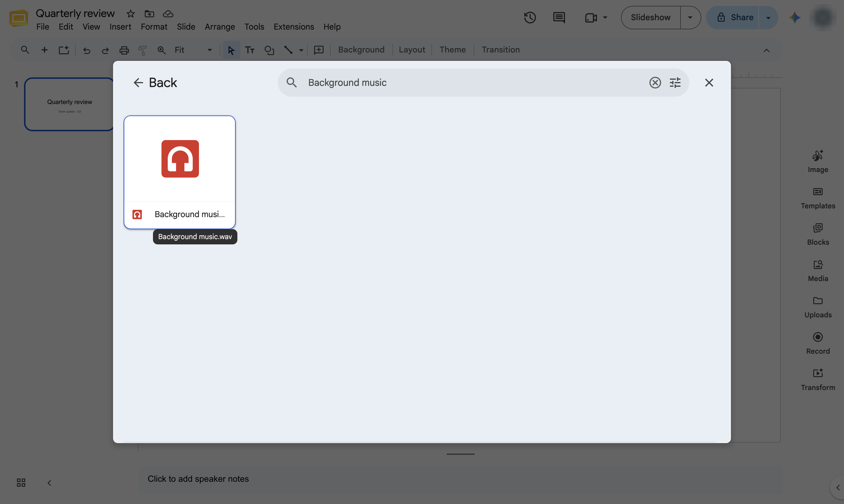Click the add comment toolbar icon
844x504 pixels.
point(319,50)
